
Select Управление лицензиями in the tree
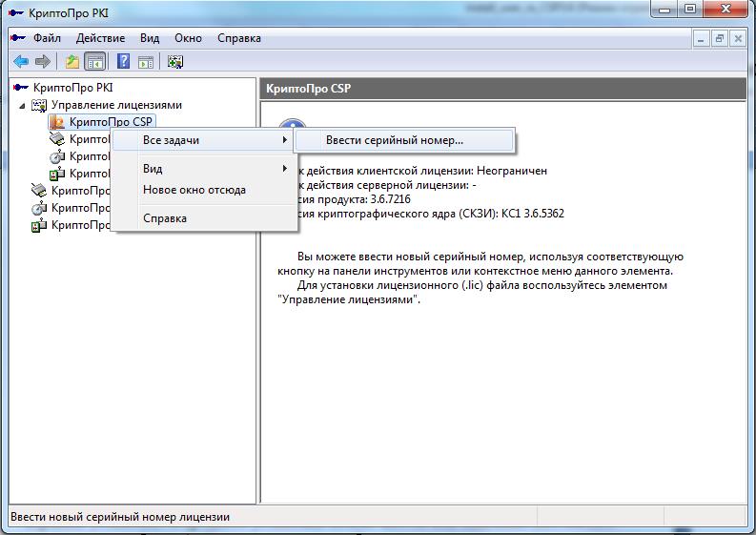[116, 105]
